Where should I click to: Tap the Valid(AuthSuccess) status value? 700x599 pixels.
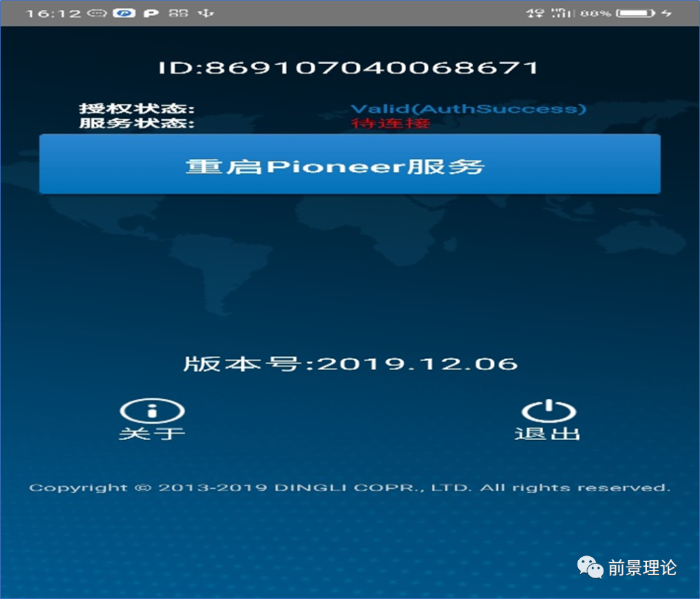469,108
